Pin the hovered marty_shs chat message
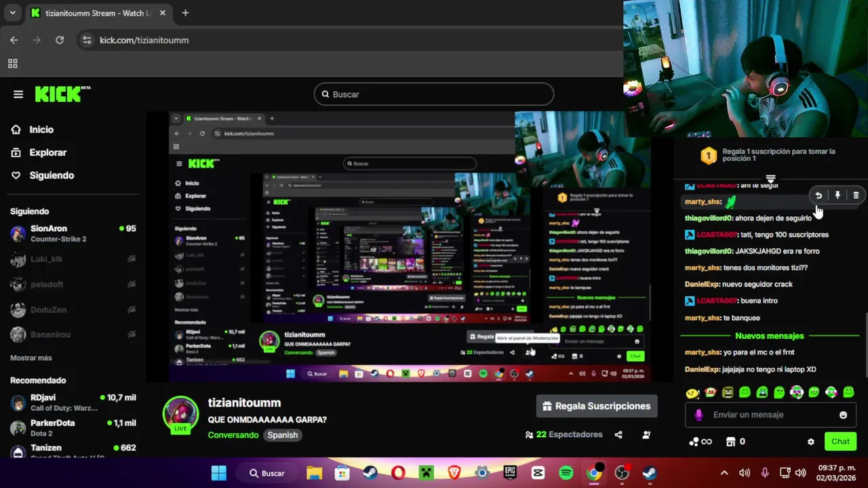 point(837,195)
